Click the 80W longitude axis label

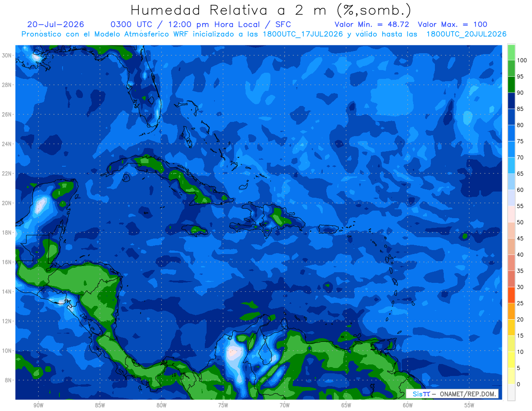(161, 405)
